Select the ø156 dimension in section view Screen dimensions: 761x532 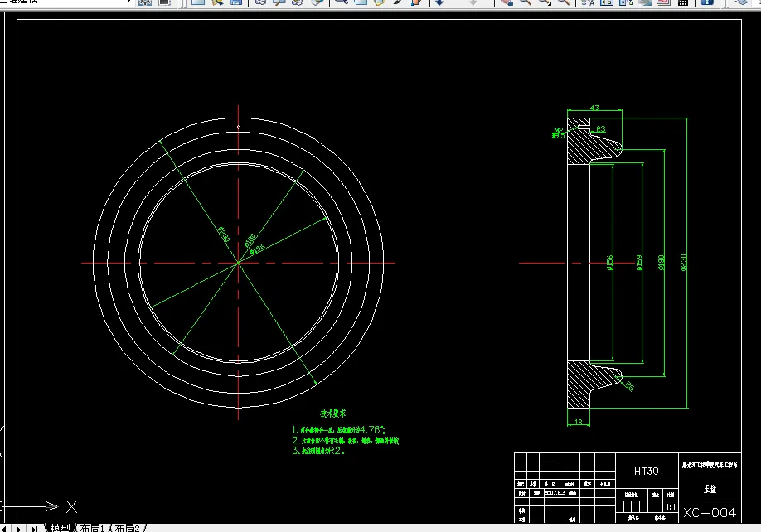[x=610, y=263]
